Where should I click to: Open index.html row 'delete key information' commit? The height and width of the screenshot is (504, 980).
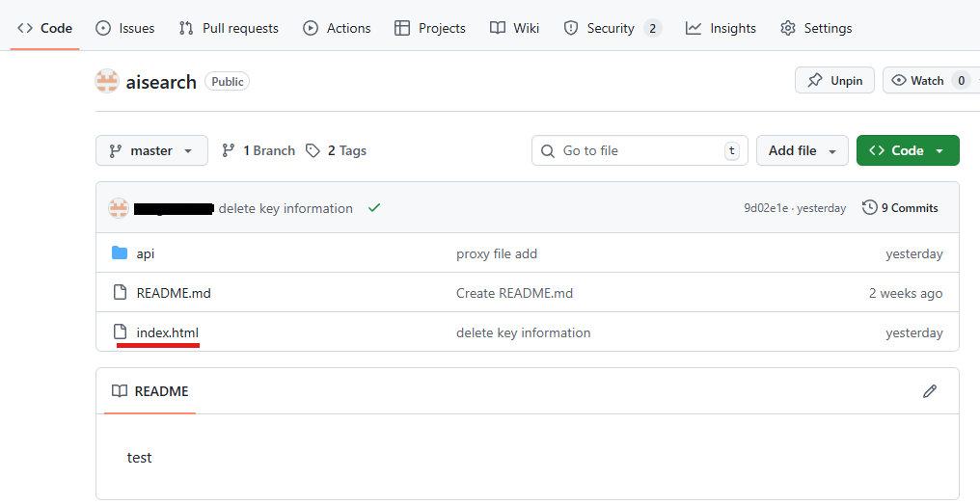[523, 332]
